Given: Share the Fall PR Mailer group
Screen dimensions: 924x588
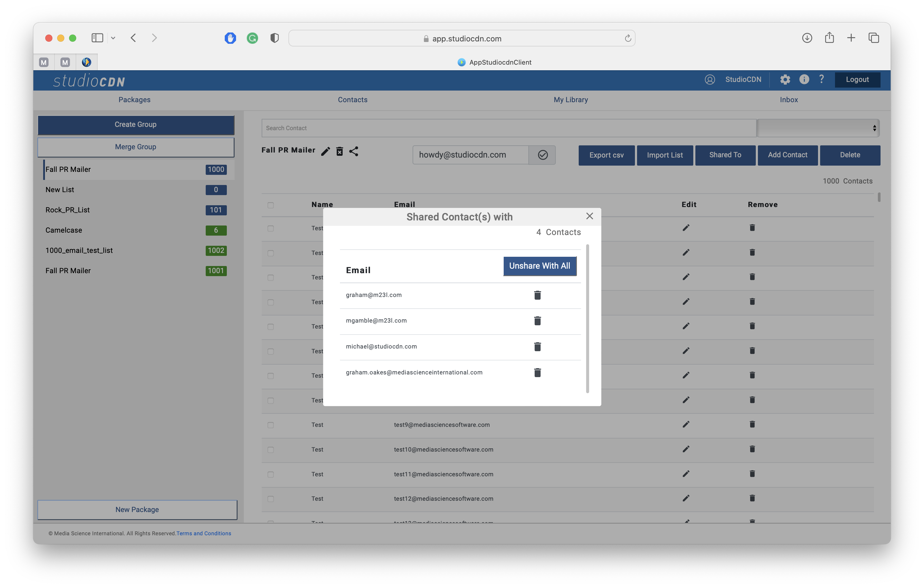Looking at the screenshot, I should click(x=354, y=151).
